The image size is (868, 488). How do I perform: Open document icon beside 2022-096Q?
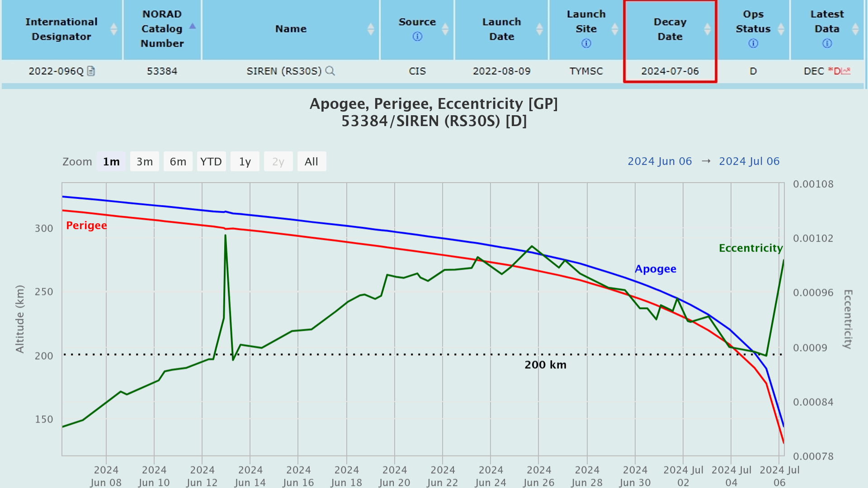tap(91, 71)
